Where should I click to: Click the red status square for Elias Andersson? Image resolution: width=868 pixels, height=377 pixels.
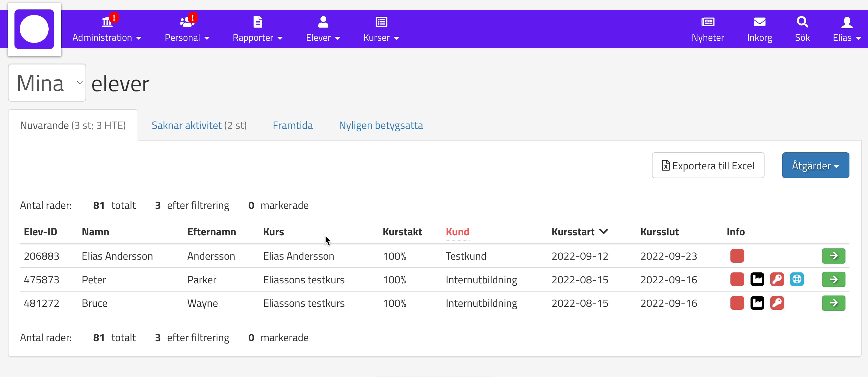tap(737, 256)
